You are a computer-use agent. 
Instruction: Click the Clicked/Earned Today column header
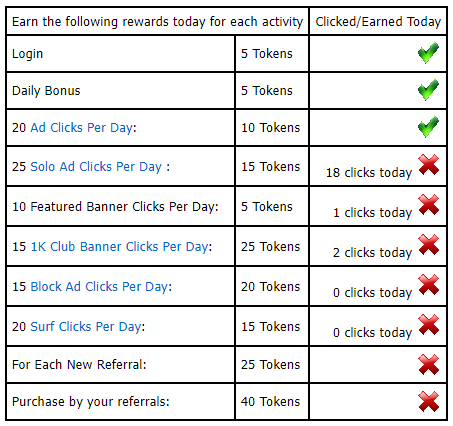click(378, 22)
